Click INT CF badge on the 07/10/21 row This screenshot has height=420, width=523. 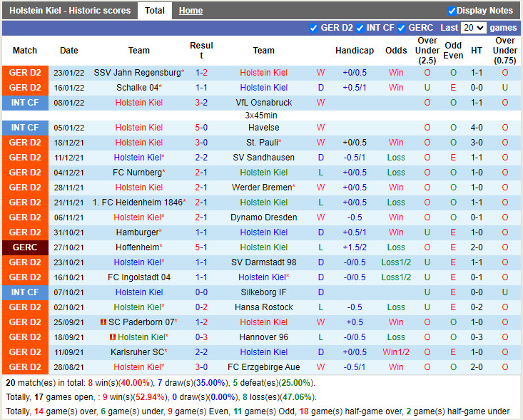pos(25,292)
